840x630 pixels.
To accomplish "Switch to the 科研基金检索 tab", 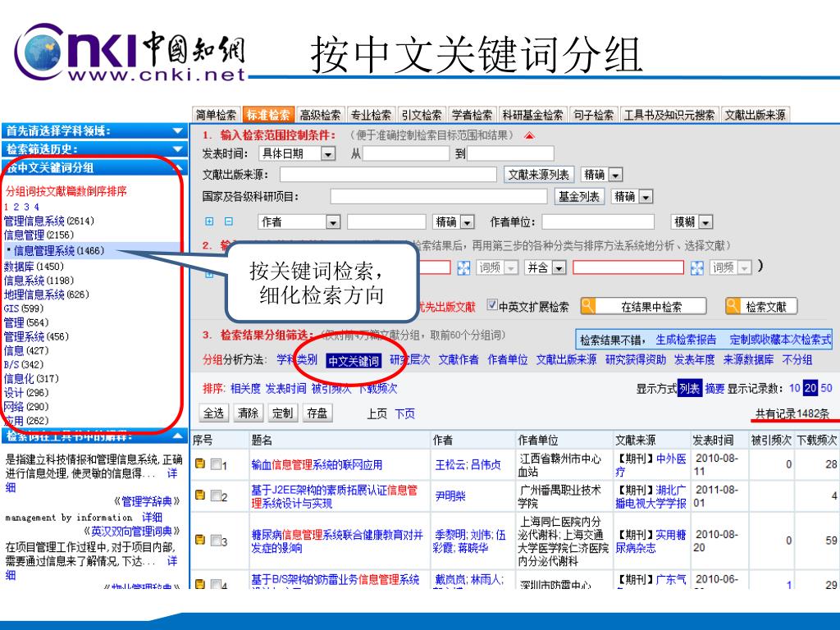I will pyautogui.click(x=532, y=115).
